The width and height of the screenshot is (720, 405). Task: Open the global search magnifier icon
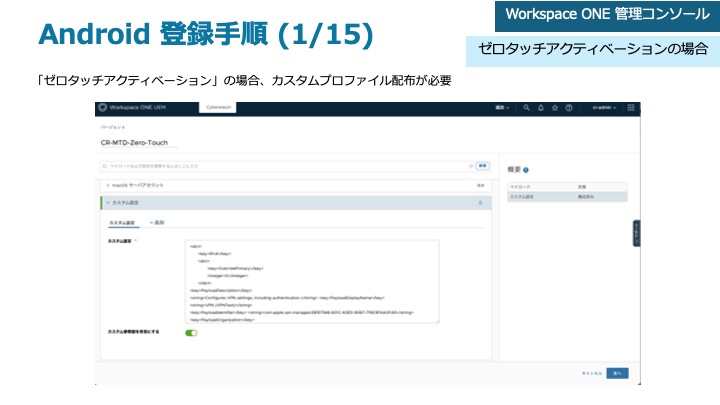tap(527, 107)
